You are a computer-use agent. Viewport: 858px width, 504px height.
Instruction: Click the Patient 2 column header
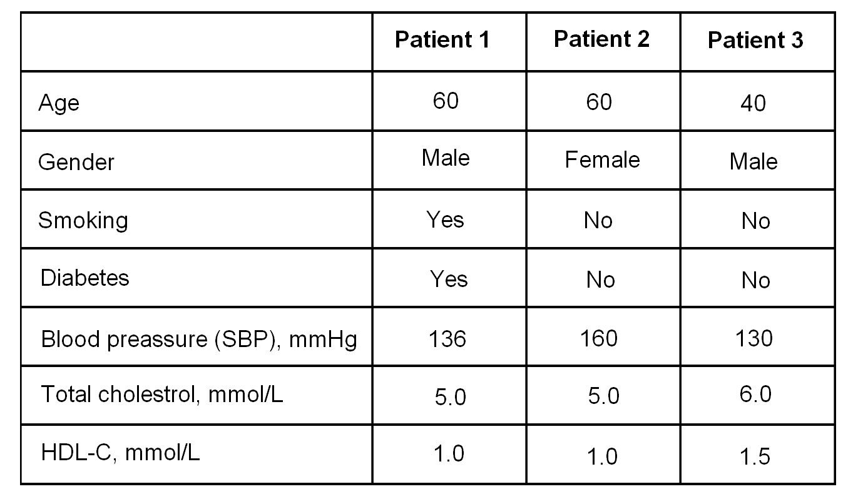click(601, 39)
